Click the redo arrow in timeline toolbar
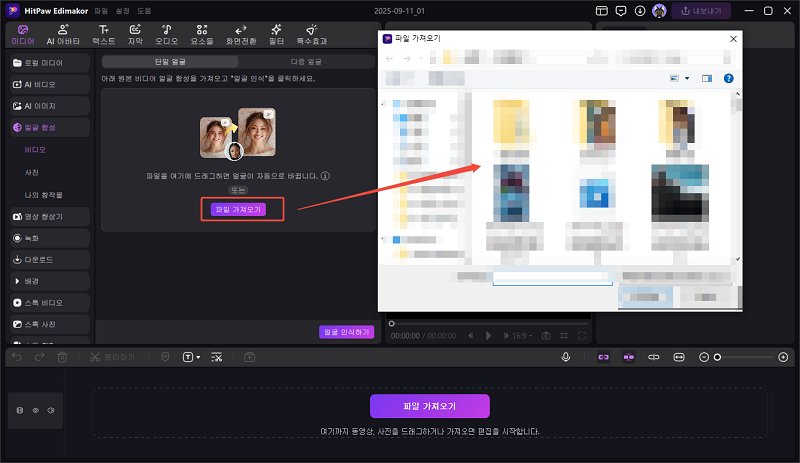The width and height of the screenshot is (800, 463). (39, 357)
